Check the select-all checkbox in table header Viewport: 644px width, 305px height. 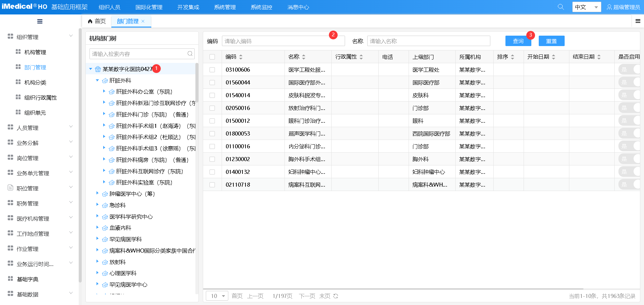(212, 57)
